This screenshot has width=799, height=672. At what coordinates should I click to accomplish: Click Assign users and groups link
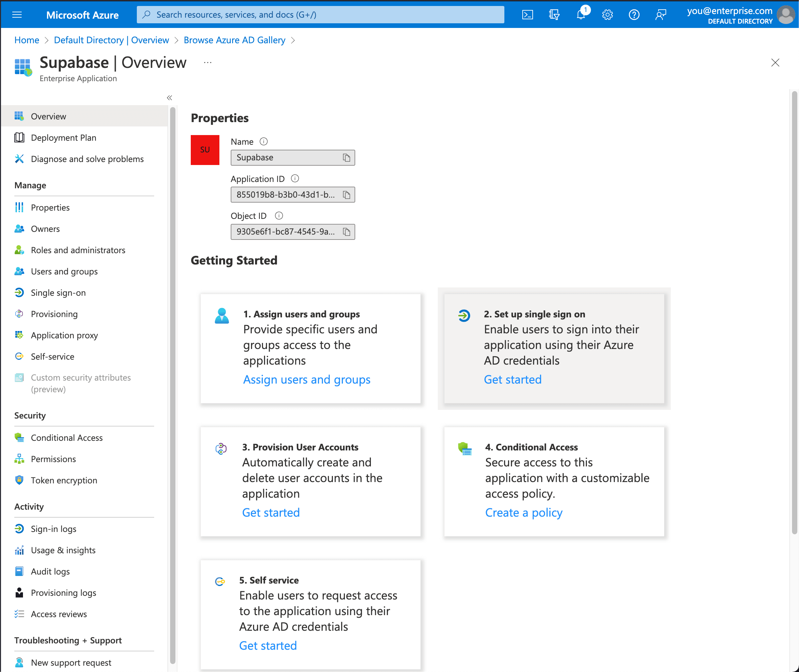(x=306, y=379)
